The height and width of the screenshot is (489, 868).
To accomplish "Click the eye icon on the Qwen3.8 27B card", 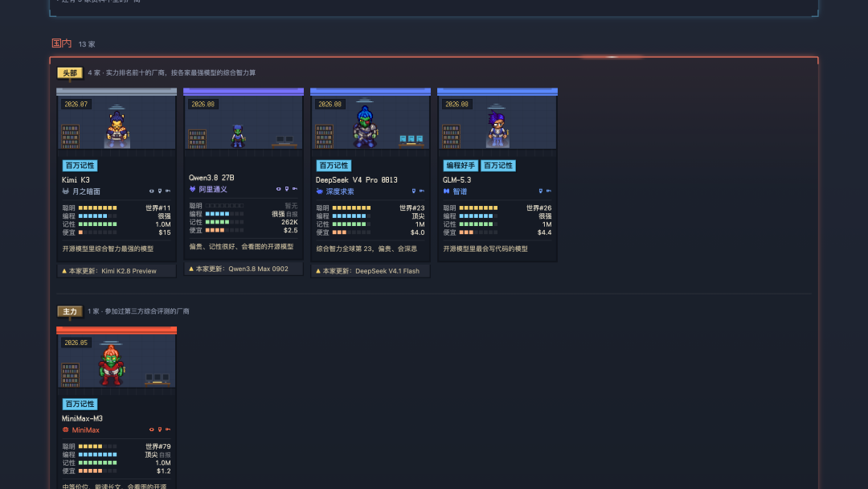I will pyautogui.click(x=278, y=189).
